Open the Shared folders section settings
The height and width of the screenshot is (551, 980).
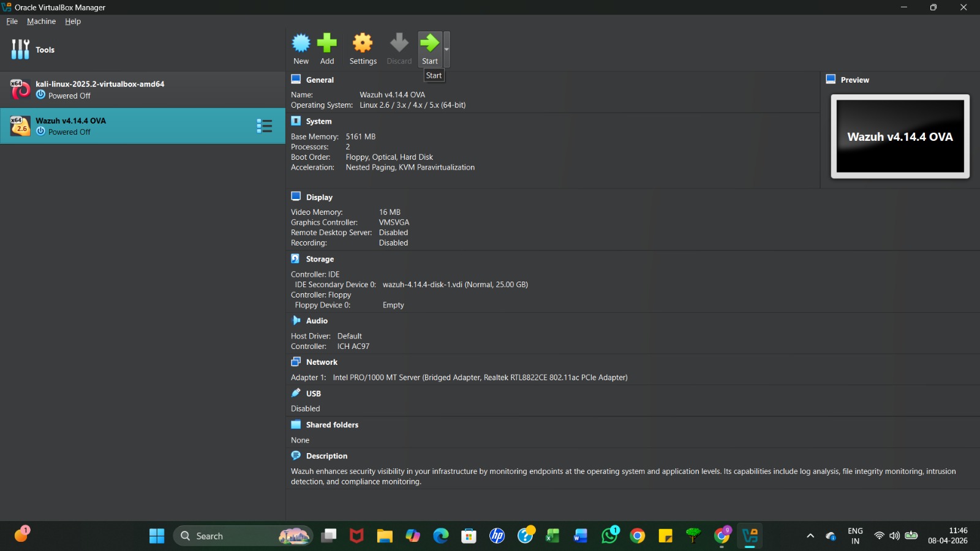(x=332, y=425)
